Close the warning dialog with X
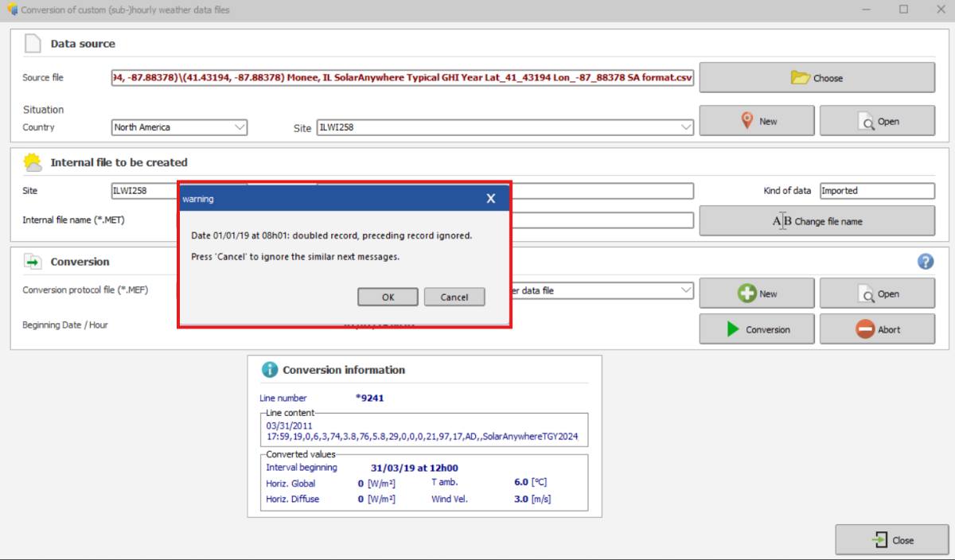955x560 pixels. click(x=491, y=198)
